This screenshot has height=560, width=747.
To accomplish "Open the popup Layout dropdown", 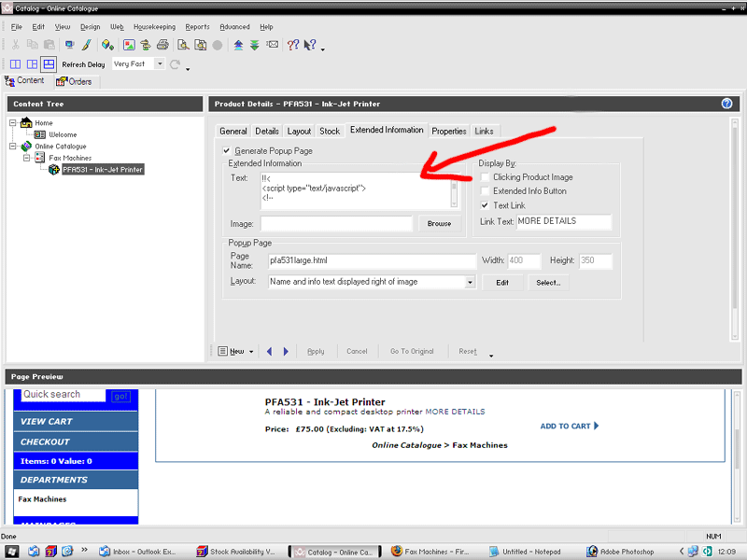I will (x=470, y=282).
